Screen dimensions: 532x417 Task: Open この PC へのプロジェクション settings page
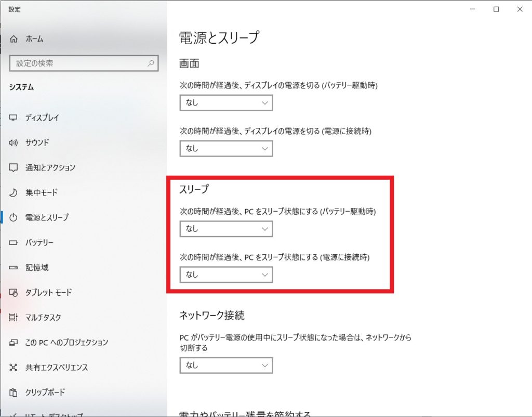[66, 343]
